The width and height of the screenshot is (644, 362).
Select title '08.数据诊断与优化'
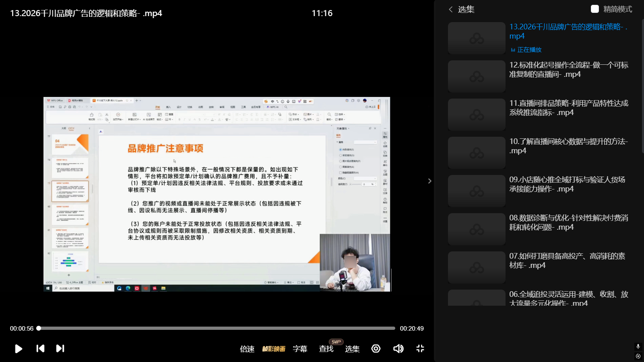(569, 222)
